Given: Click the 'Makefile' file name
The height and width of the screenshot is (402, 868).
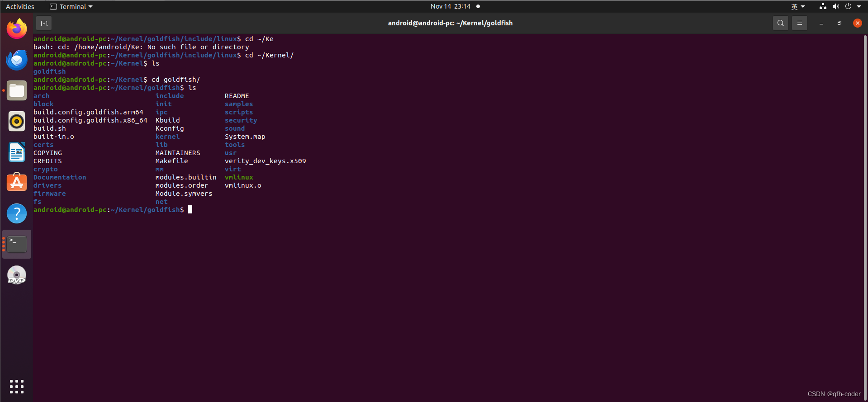Looking at the screenshot, I should pos(172,161).
